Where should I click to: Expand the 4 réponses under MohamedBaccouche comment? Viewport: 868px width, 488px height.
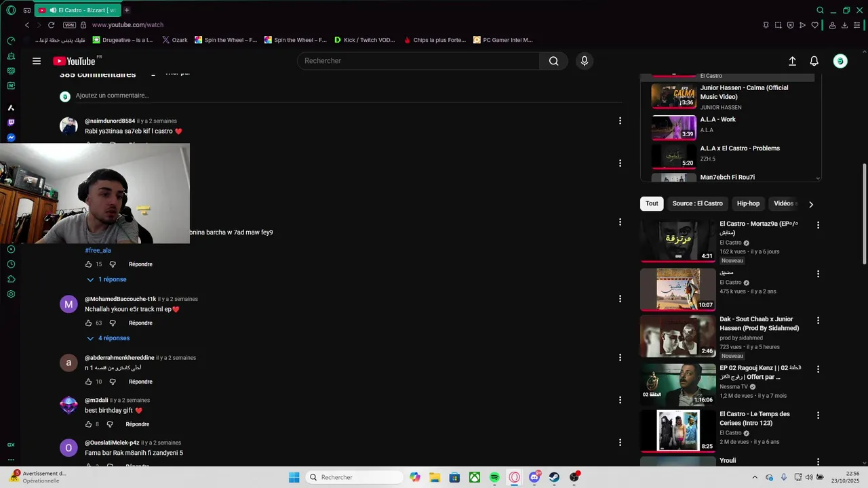click(x=108, y=338)
